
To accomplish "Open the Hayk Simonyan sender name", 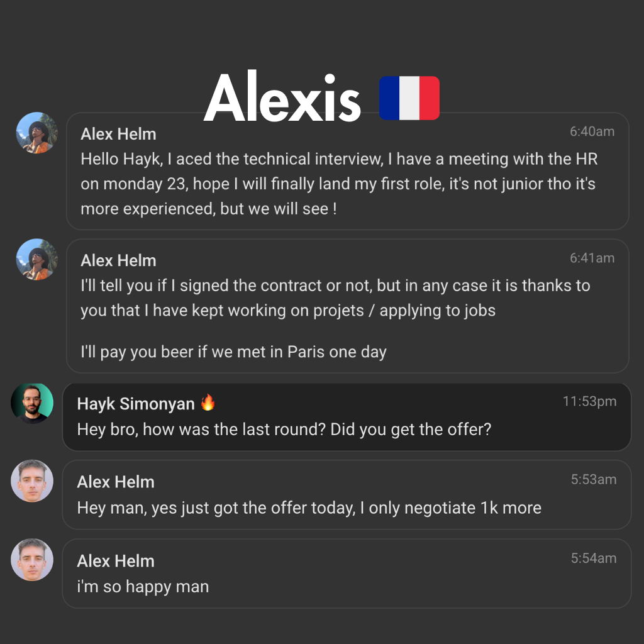I will point(136,404).
